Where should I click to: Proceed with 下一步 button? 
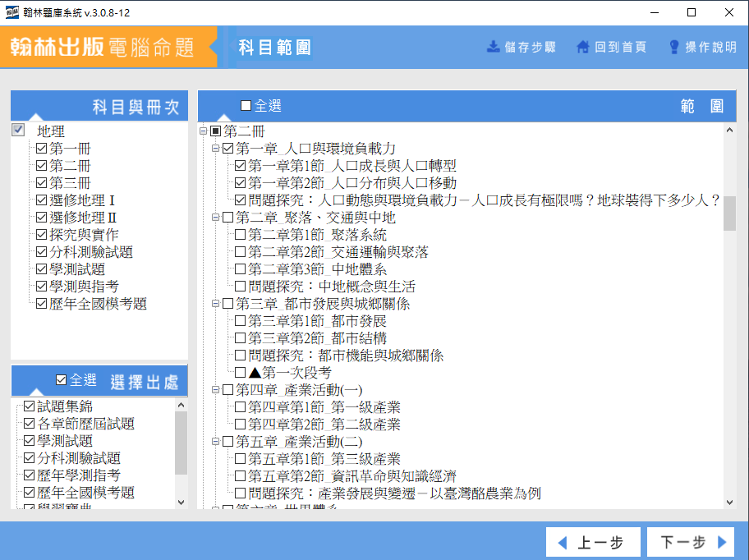coord(690,542)
